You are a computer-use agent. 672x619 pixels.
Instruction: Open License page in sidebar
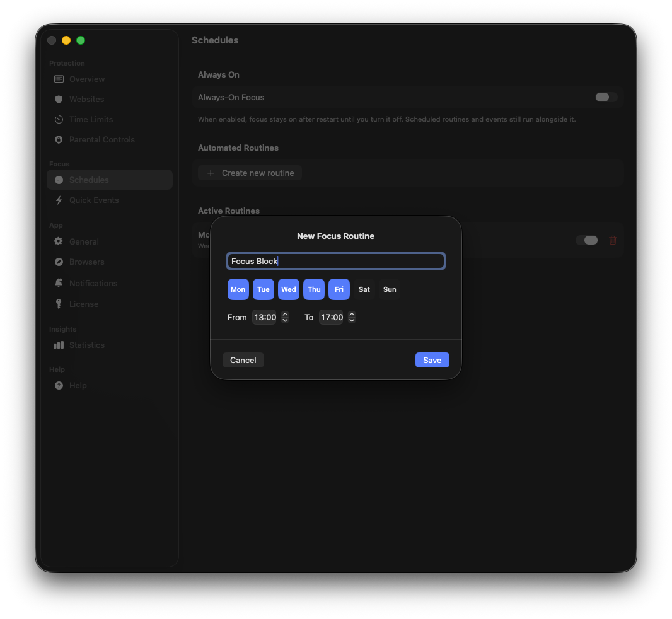pyautogui.click(x=110, y=304)
